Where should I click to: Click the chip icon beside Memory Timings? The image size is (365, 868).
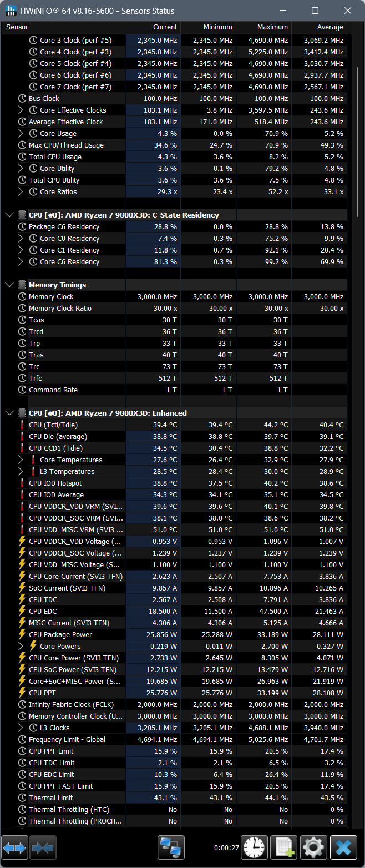22,285
